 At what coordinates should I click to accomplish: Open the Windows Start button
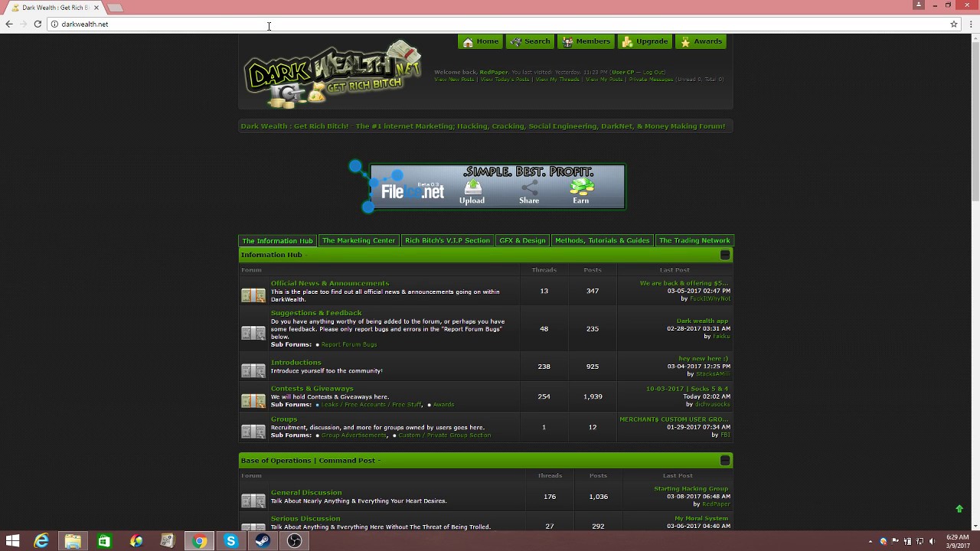[x=12, y=541]
